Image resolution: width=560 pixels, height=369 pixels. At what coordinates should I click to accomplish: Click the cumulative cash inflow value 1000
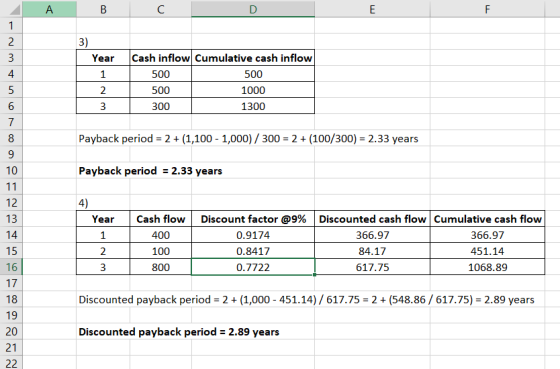point(253,90)
